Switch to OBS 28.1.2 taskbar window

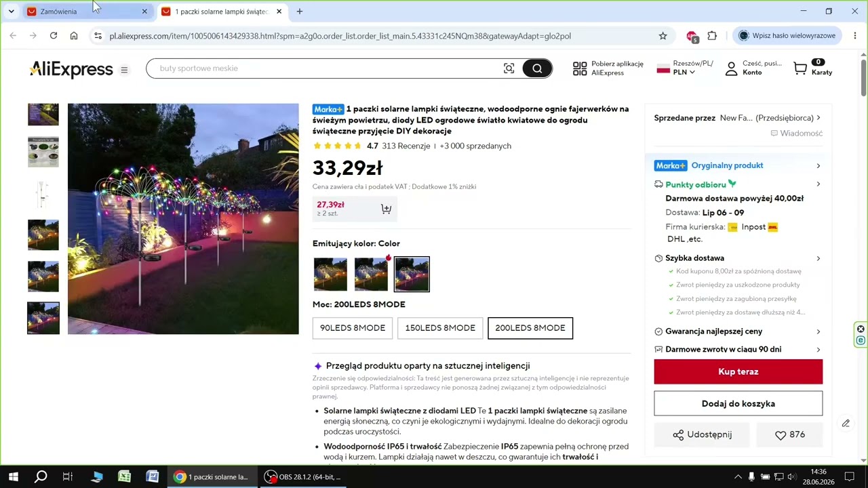[302, 476]
